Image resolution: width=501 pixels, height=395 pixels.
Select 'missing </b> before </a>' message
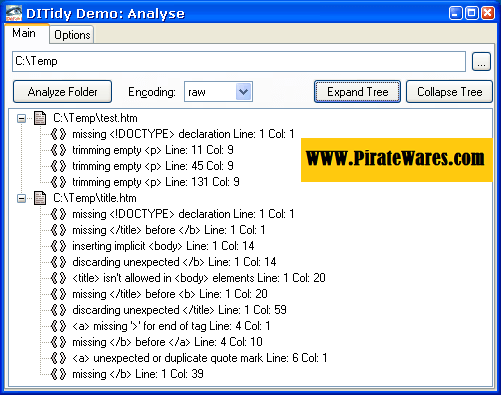tap(168, 342)
